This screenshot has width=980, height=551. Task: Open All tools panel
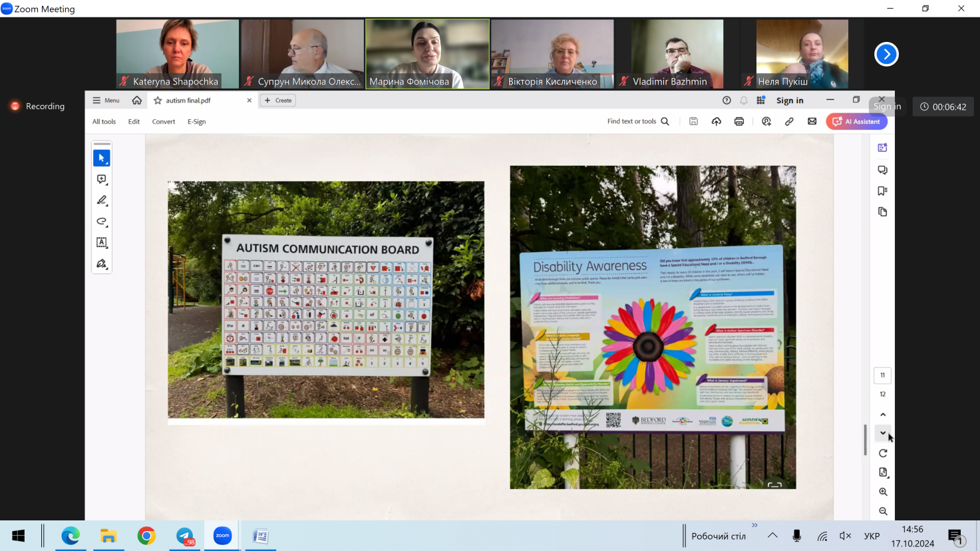(x=104, y=122)
